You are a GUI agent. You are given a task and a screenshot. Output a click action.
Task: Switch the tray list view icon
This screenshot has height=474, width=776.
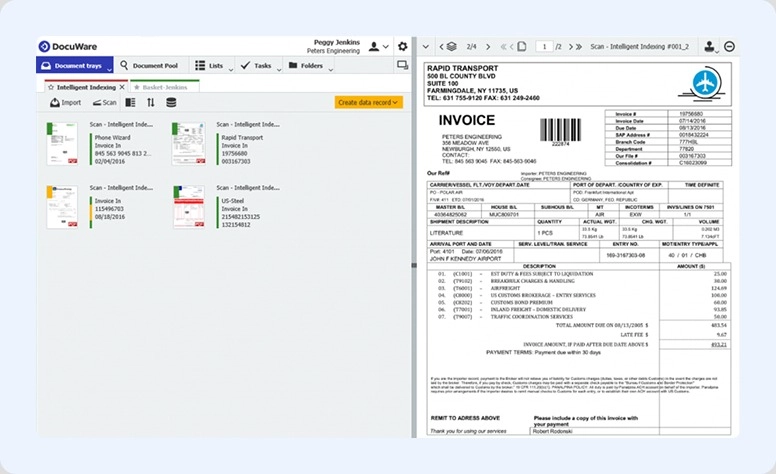pyautogui.click(x=130, y=102)
